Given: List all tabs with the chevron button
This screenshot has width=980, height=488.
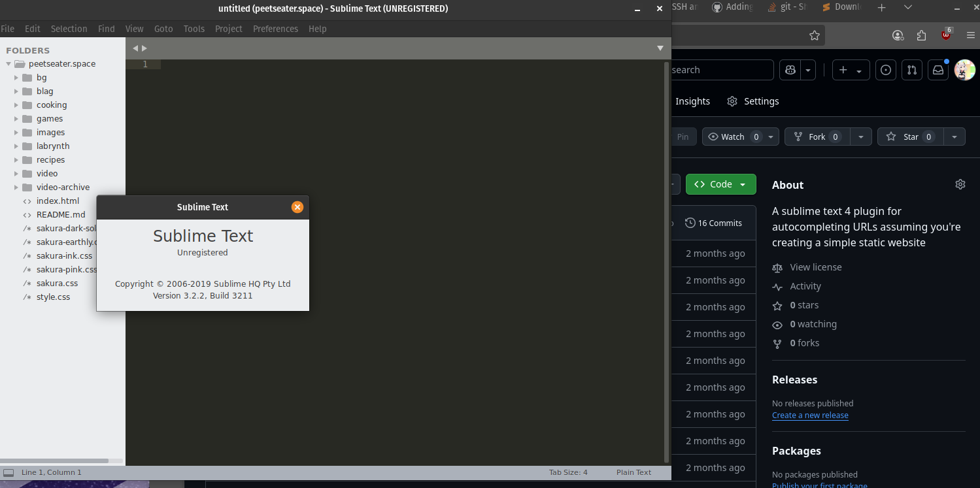Looking at the screenshot, I should (x=908, y=7).
